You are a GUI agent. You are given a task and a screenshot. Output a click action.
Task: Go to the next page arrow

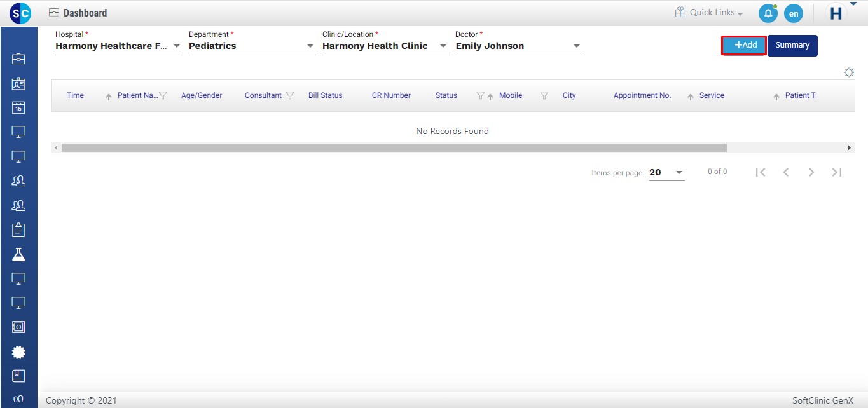(811, 172)
